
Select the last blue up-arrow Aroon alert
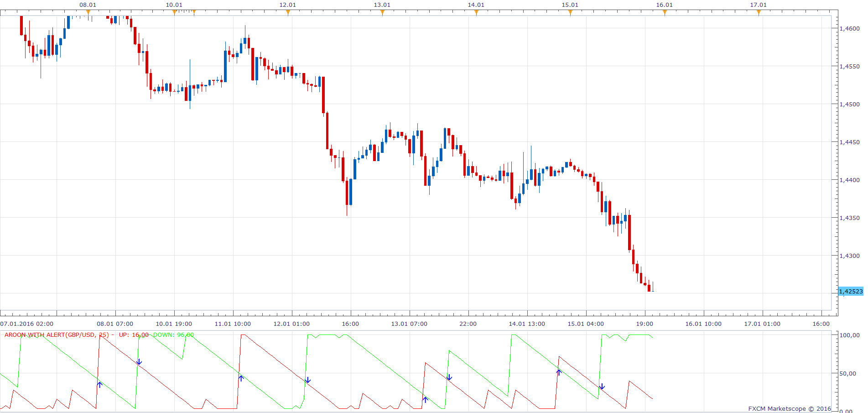pyautogui.click(x=559, y=372)
